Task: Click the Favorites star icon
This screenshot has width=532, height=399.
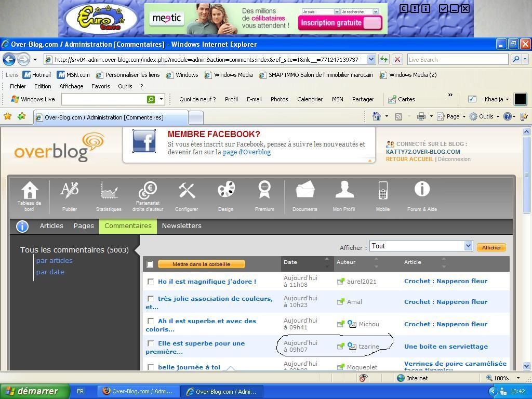Action: (7, 116)
